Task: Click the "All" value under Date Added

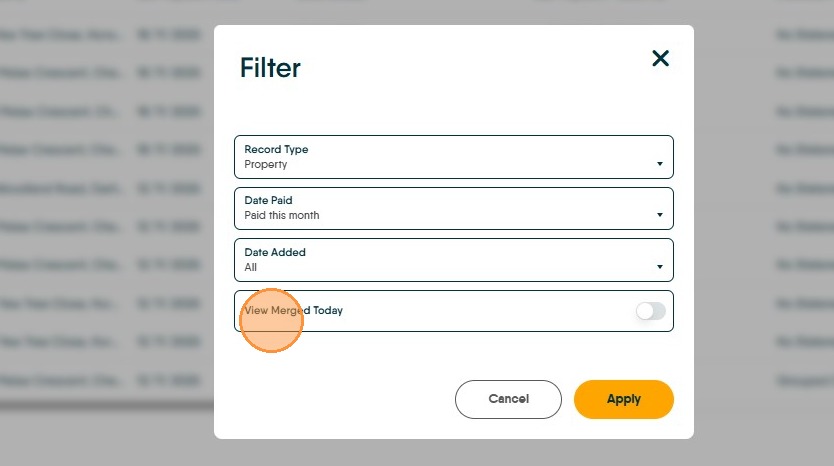Action: pyautogui.click(x=251, y=267)
